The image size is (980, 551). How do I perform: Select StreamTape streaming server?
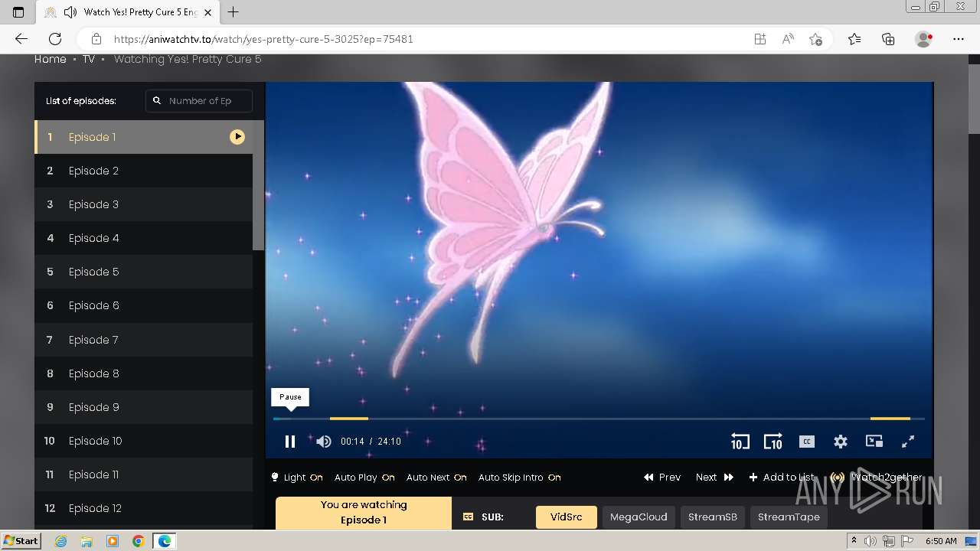click(x=789, y=517)
